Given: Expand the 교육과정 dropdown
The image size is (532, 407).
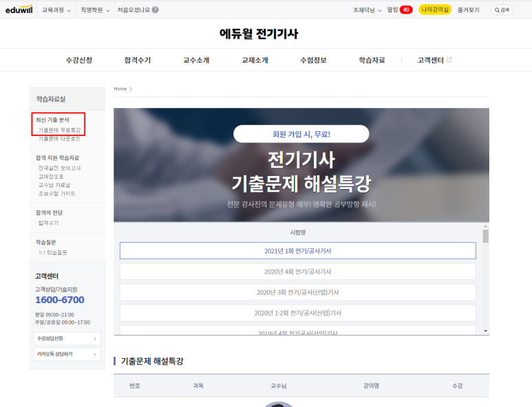Looking at the screenshot, I should (56, 10).
